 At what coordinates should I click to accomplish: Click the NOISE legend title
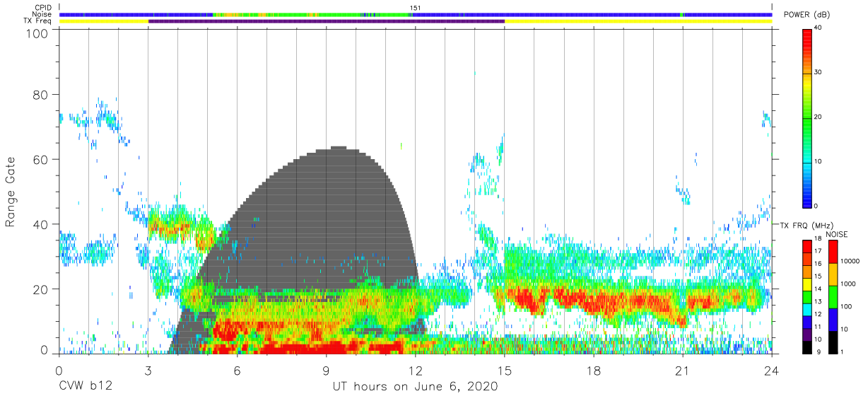pyautogui.click(x=837, y=234)
